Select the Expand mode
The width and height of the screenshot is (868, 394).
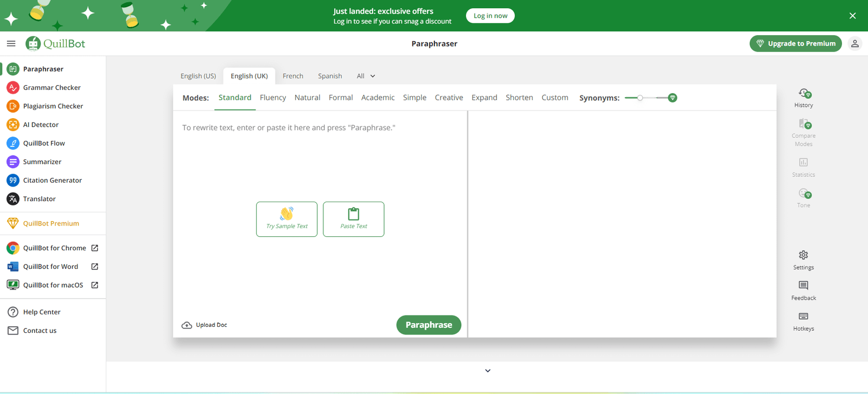coord(484,98)
